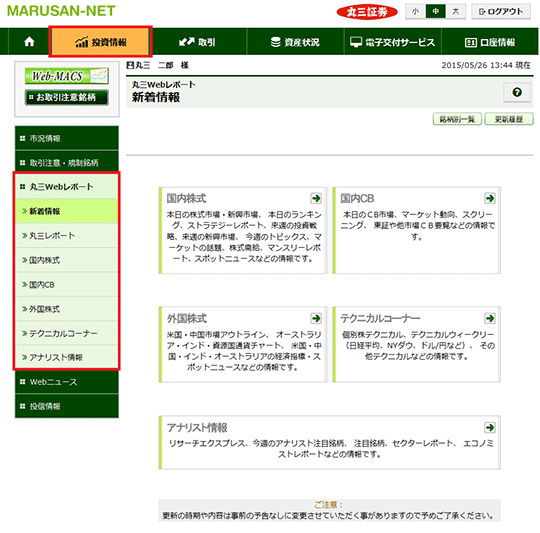Viewport: 540px width, 533px height.
Task: Open the 国内CB card title
Action: 357,199
